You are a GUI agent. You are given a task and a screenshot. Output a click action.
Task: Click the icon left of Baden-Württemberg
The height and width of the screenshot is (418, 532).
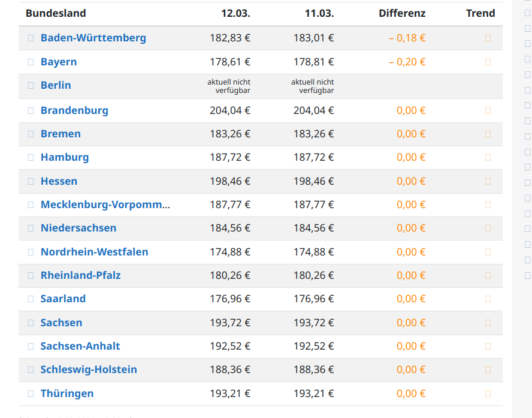pyautogui.click(x=31, y=38)
